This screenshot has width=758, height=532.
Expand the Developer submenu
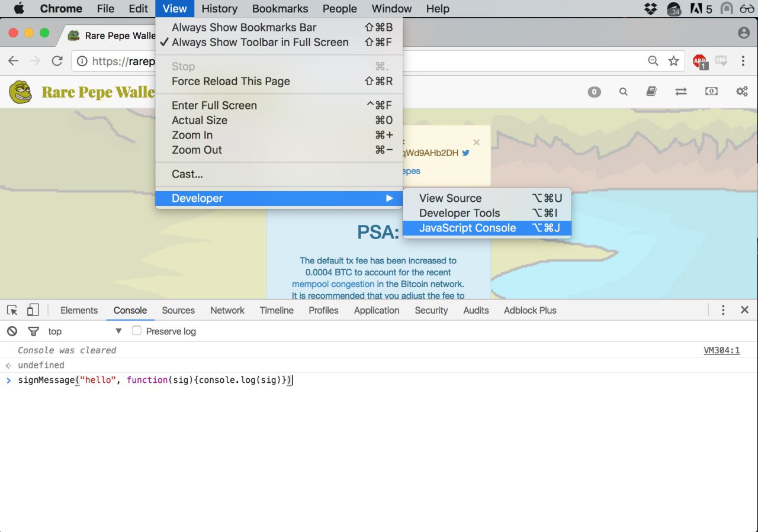[x=279, y=198]
